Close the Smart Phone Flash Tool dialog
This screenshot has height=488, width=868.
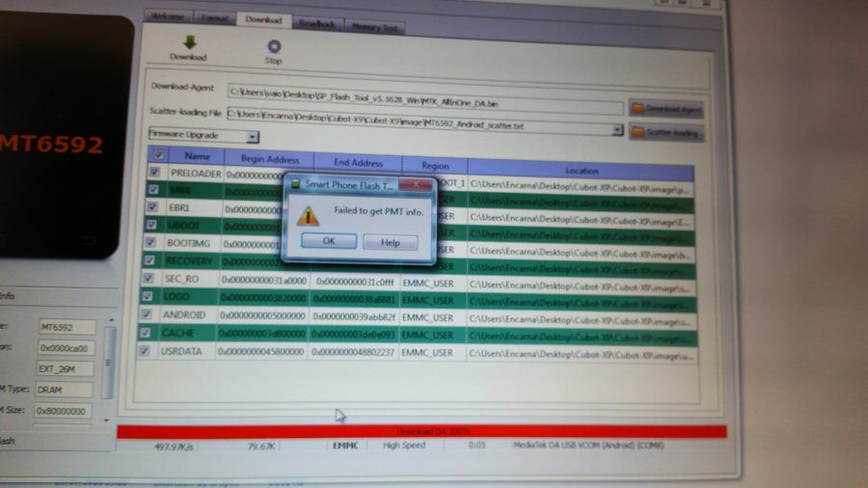pos(415,185)
